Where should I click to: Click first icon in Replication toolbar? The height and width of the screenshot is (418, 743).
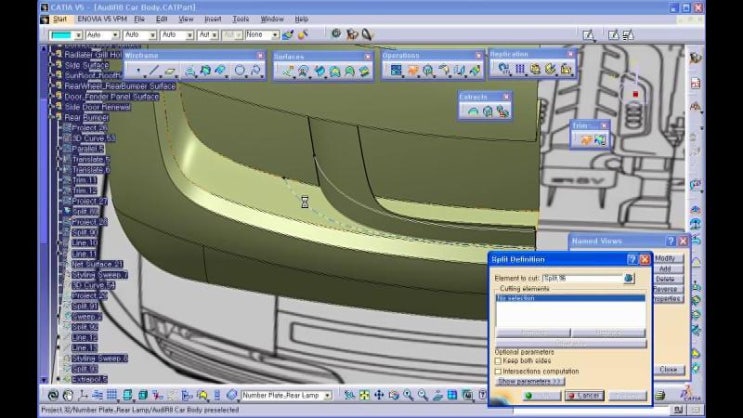pyautogui.click(x=503, y=70)
